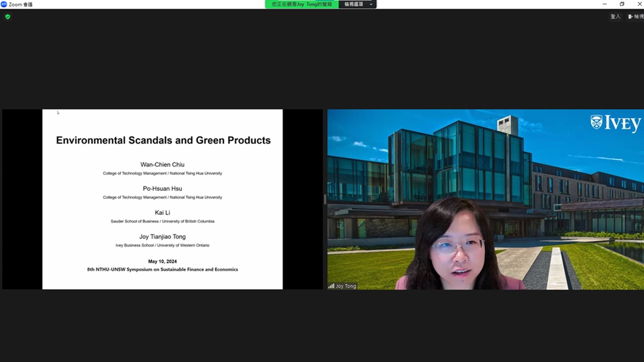Click author name 'Po-Hsuan Hsu'
Image resolution: width=644 pixels, height=362 pixels.
(163, 189)
